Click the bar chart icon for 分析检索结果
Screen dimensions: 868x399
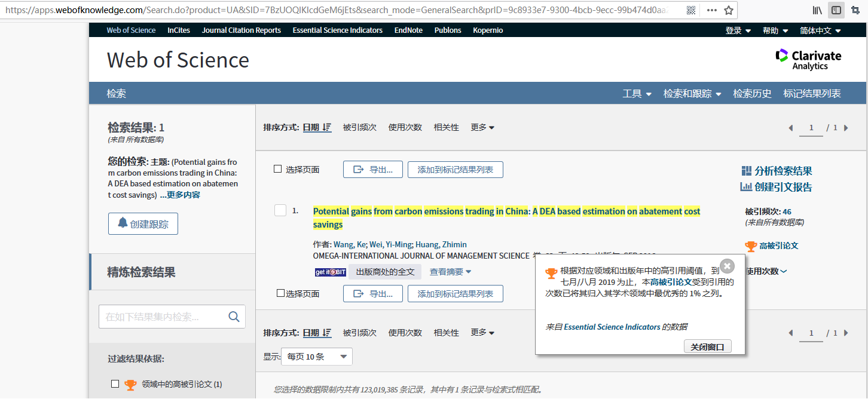pos(746,171)
